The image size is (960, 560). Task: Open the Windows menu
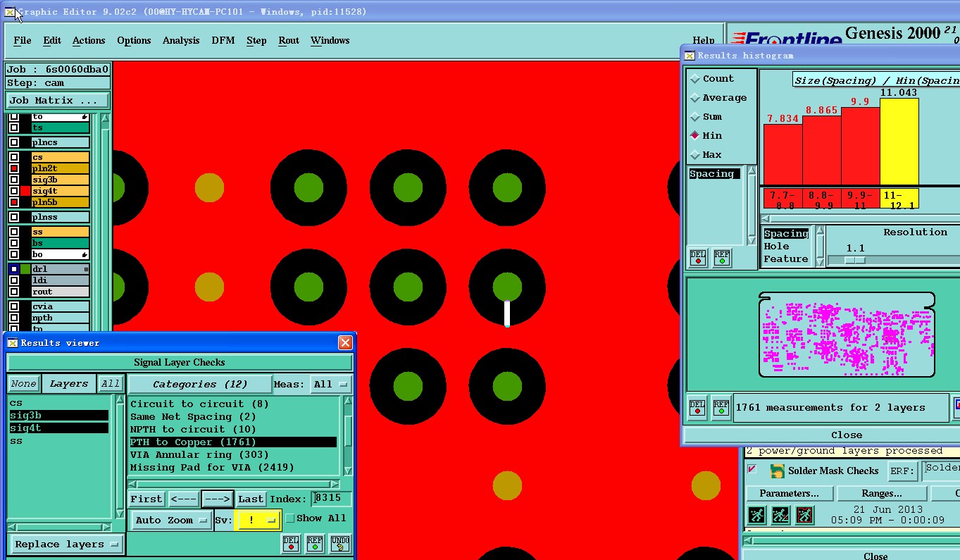coord(330,41)
